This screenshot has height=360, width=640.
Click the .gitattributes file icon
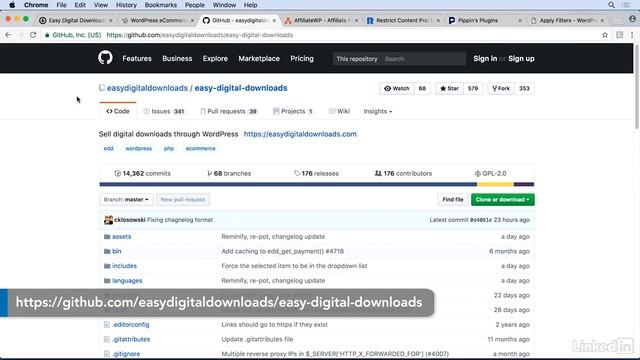tap(107, 339)
